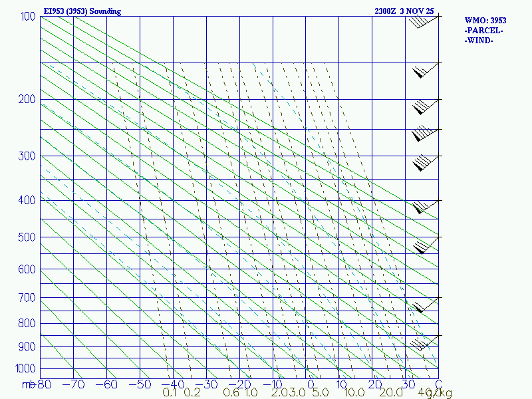Select the -50 temperature axis label

(140, 384)
